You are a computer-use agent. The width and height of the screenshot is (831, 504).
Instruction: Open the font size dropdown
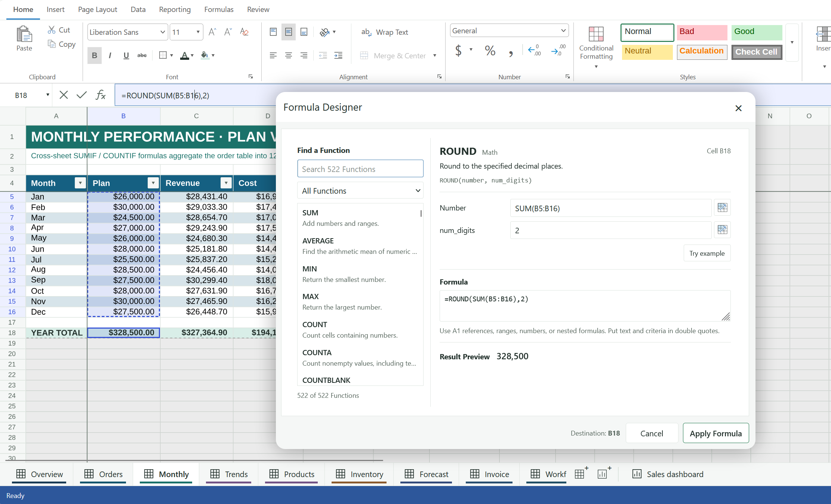[198, 32]
